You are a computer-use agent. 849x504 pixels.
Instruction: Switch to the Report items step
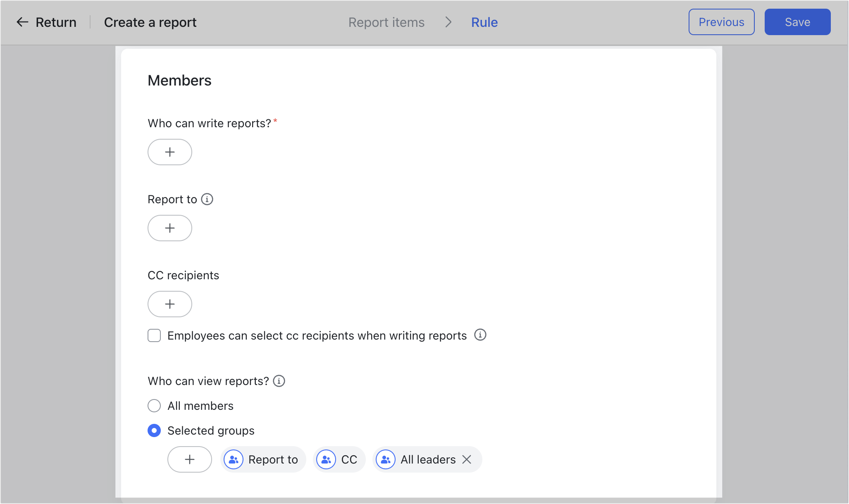click(x=386, y=22)
